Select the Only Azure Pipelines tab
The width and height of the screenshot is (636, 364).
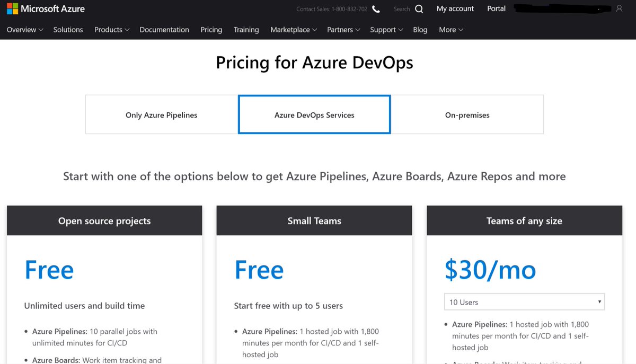click(162, 114)
